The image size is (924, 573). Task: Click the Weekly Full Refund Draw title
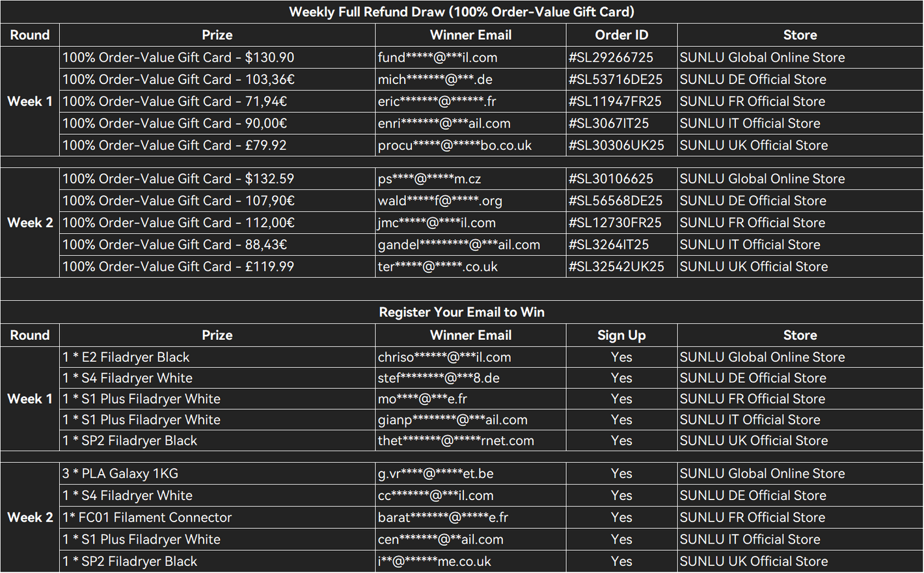[461, 12]
